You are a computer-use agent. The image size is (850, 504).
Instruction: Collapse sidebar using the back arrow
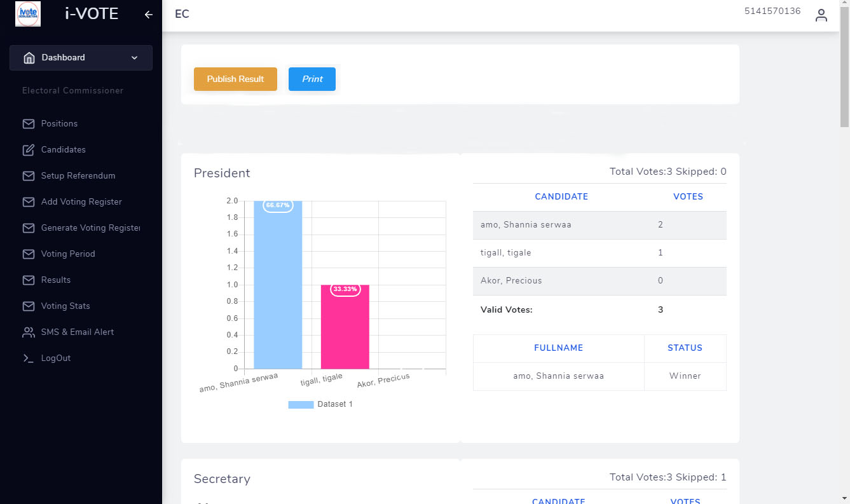[149, 15]
